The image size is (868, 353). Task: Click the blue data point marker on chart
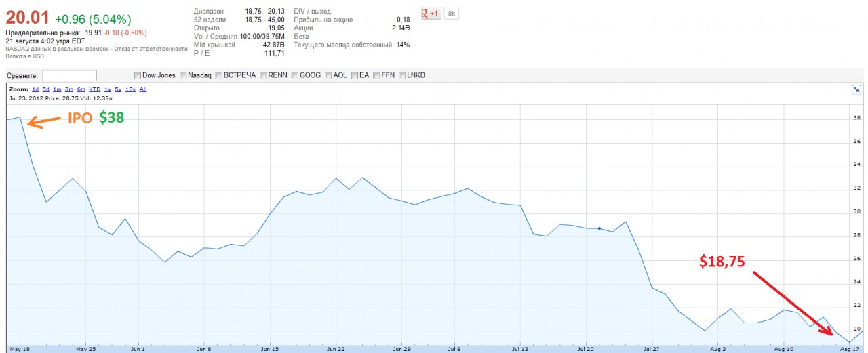tap(599, 228)
